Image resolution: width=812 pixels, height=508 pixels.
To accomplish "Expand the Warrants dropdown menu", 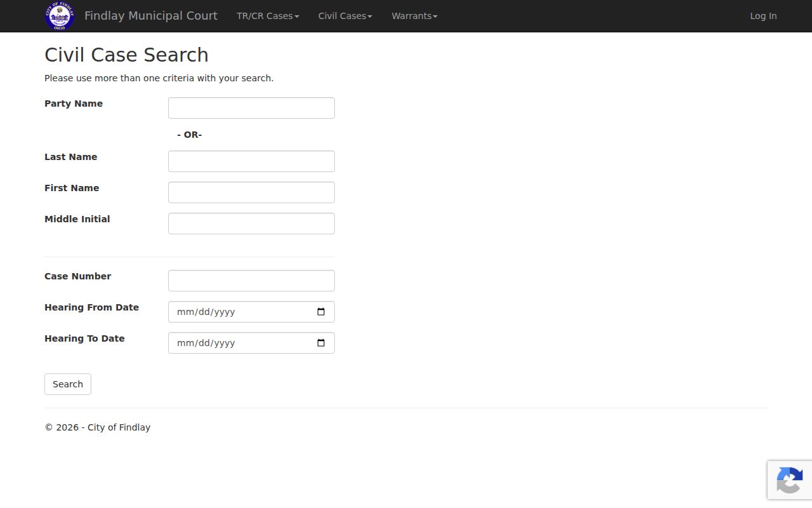I will (414, 16).
